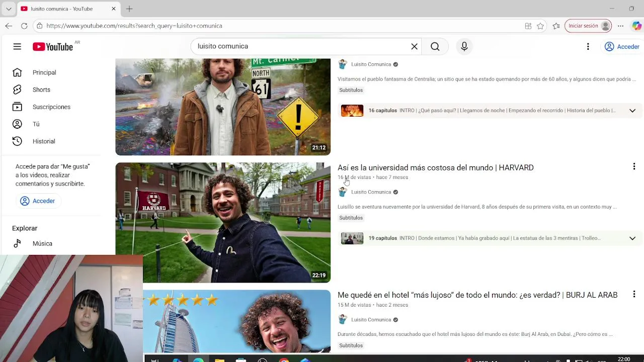This screenshot has height=362, width=644.
Task: Open title Me quedé en el hotel más lujoso
Action: pos(477,295)
